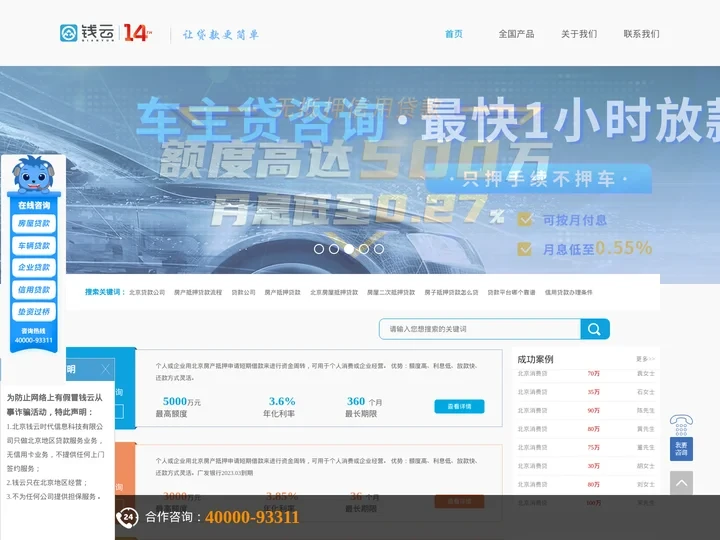Click the 14th anniversary badge beside the logo
Viewport: 720px width, 540px height.
pyautogui.click(x=137, y=33)
